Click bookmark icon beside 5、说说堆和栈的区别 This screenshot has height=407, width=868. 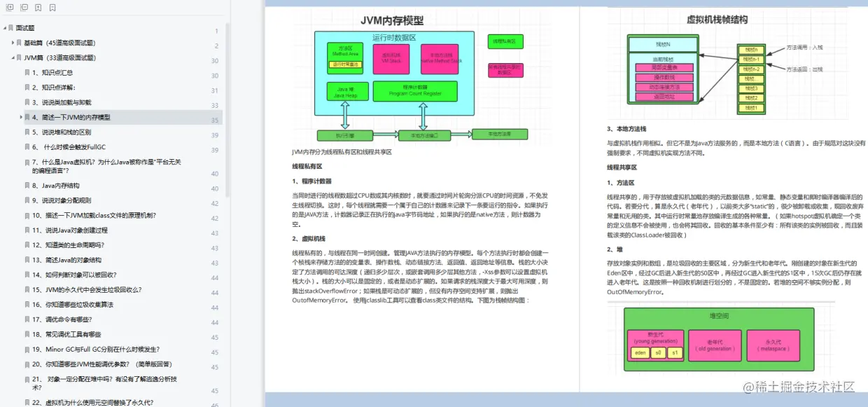(x=28, y=132)
